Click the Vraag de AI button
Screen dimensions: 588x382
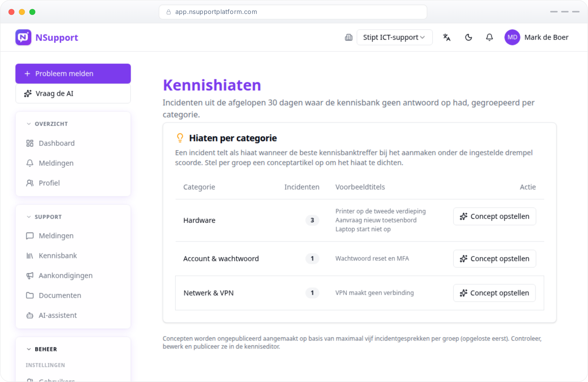73,94
